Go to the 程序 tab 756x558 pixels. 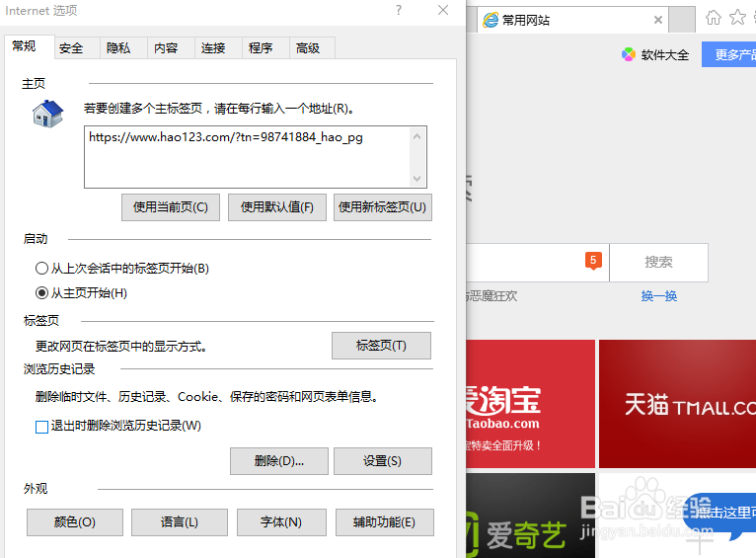(x=261, y=48)
